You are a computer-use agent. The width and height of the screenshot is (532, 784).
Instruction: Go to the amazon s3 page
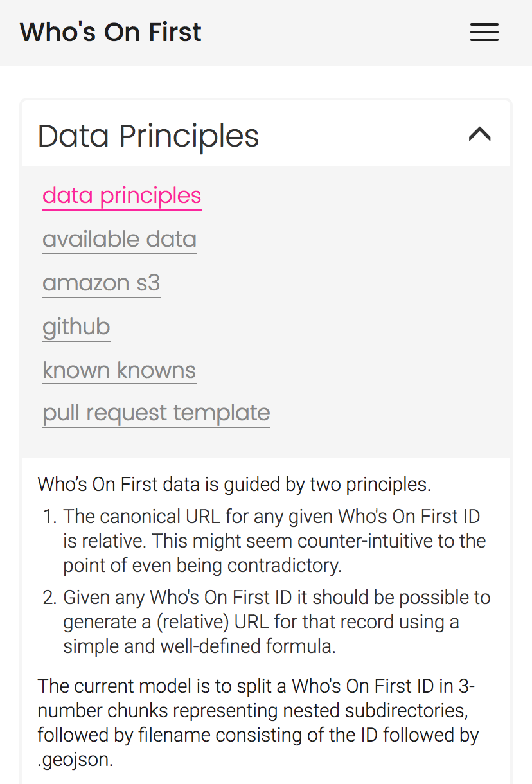101,283
